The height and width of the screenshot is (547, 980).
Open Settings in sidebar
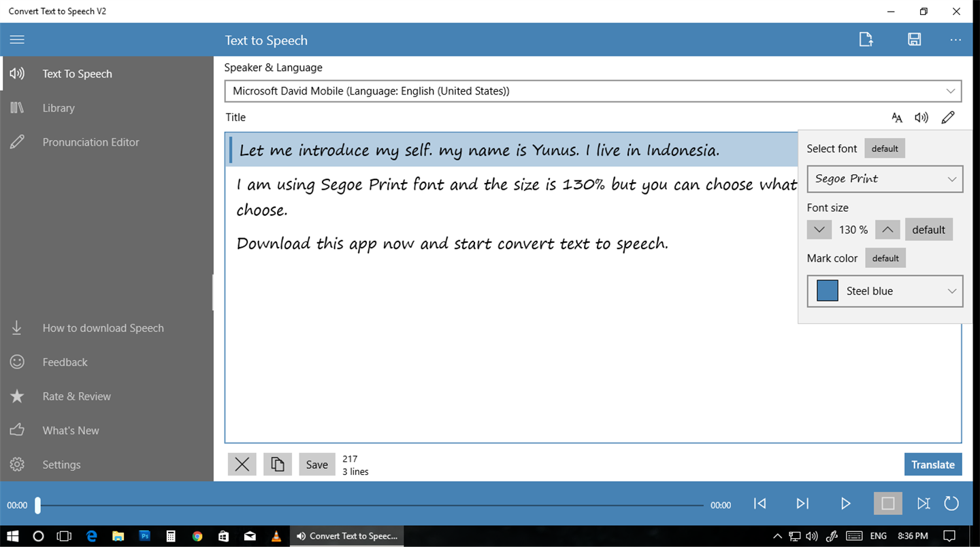point(108,464)
